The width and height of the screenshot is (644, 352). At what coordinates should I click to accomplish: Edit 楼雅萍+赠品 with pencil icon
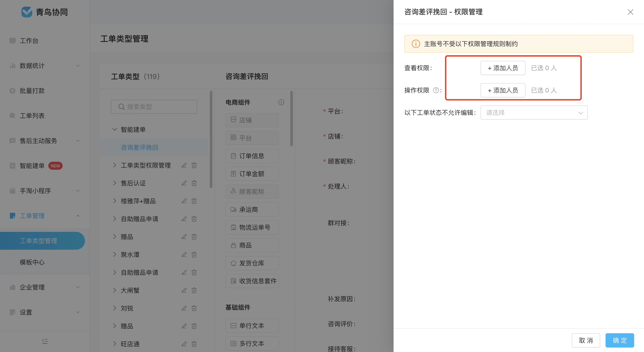pyautogui.click(x=184, y=201)
